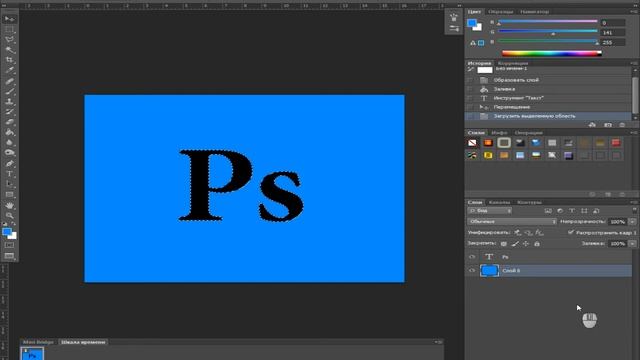Delete current state trash icon in History
Image resolution: width=640 pixels, height=360 pixels.
tap(622, 125)
